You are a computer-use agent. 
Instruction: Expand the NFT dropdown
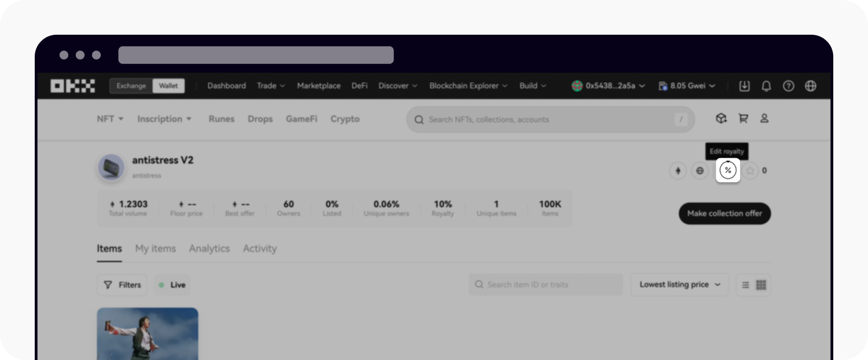click(110, 119)
